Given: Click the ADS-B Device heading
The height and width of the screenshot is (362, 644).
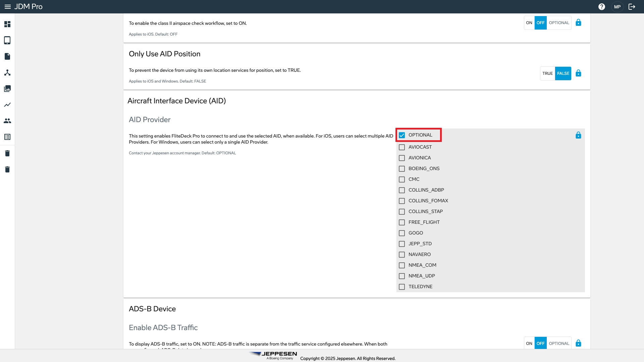Looking at the screenshot, I should [152, 309].
